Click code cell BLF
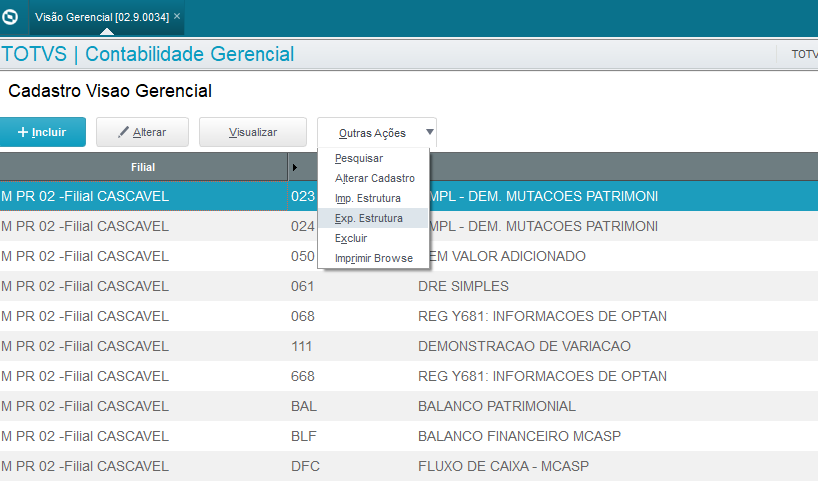The height and width of the screenshot is (483, 818). tap(304, 436)
